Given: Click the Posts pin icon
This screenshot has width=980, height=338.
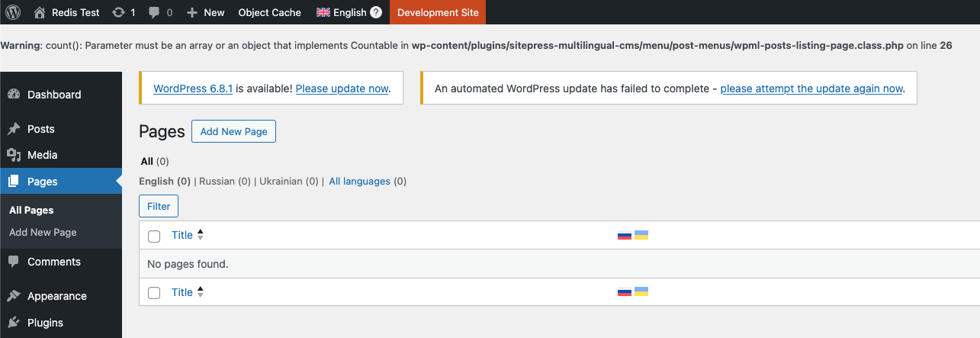Looking at the screenshot, I should (14, 129).
